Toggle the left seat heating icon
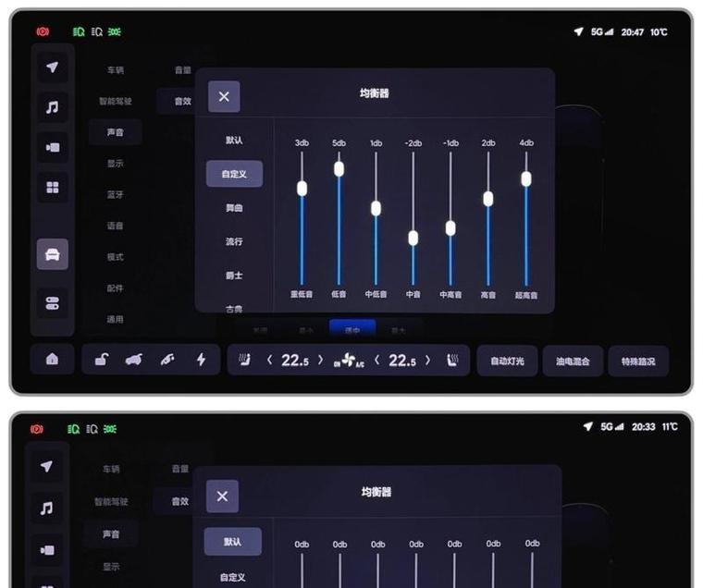 pos(244,360)
